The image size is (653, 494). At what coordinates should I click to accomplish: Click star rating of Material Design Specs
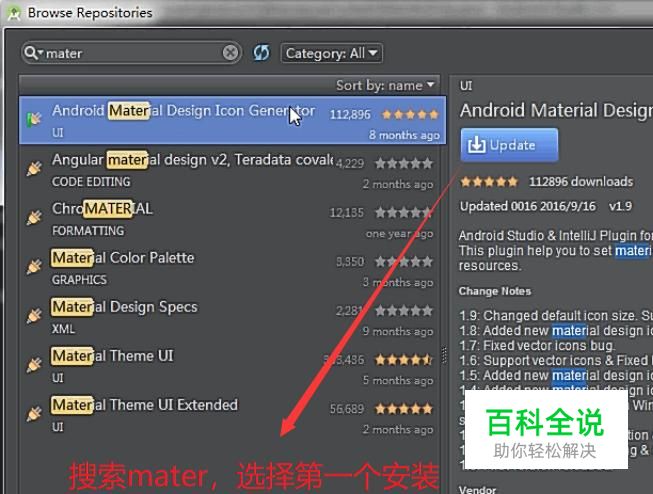pos(404,311)
